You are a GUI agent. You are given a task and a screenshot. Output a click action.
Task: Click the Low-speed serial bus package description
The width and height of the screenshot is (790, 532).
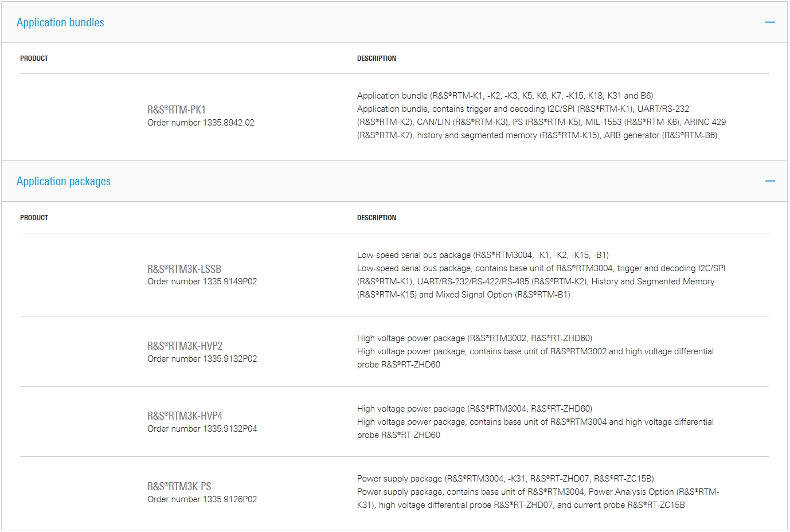click(x=541, y=275)
